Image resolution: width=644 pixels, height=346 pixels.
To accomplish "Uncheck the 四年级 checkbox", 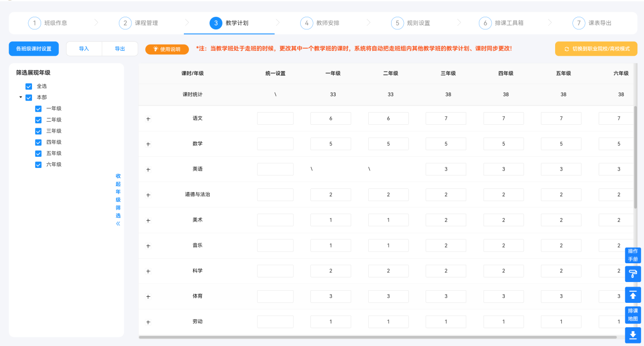I will coord(38,142).
